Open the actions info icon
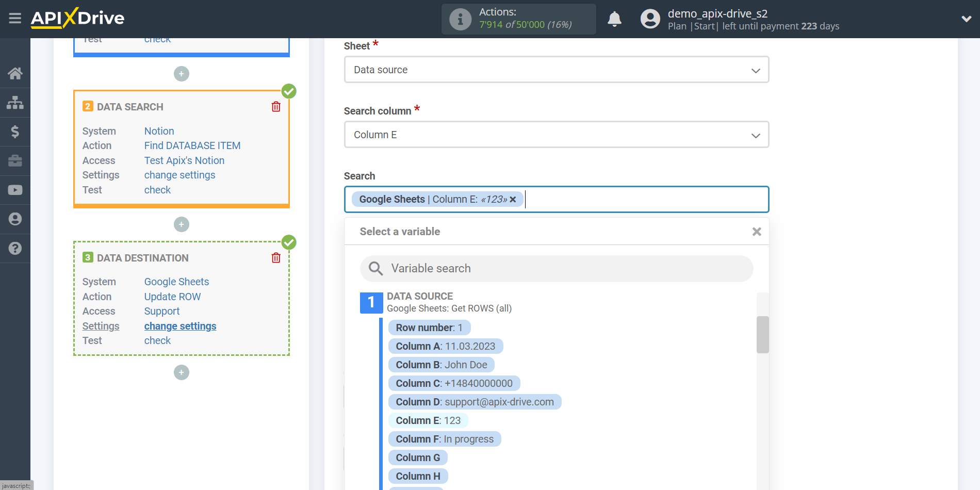 click(x=460, y=19)
